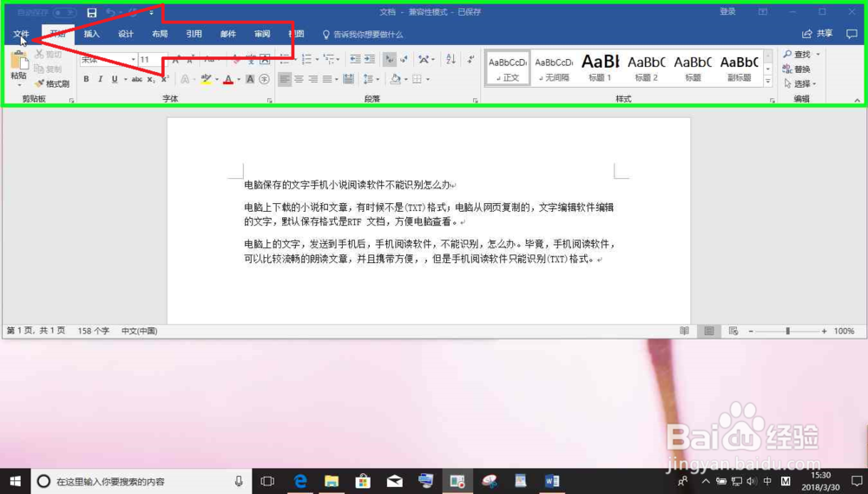The width and height of the screenshot is (868, 494).
Task: Click the 复制 Copy button
Action: click(48, 69)
